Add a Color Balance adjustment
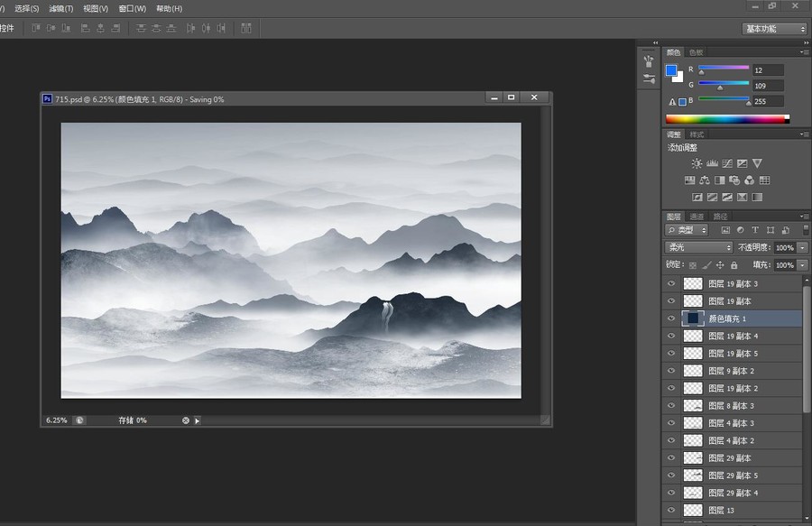The image size is (812, 526). tap(705, 180)
